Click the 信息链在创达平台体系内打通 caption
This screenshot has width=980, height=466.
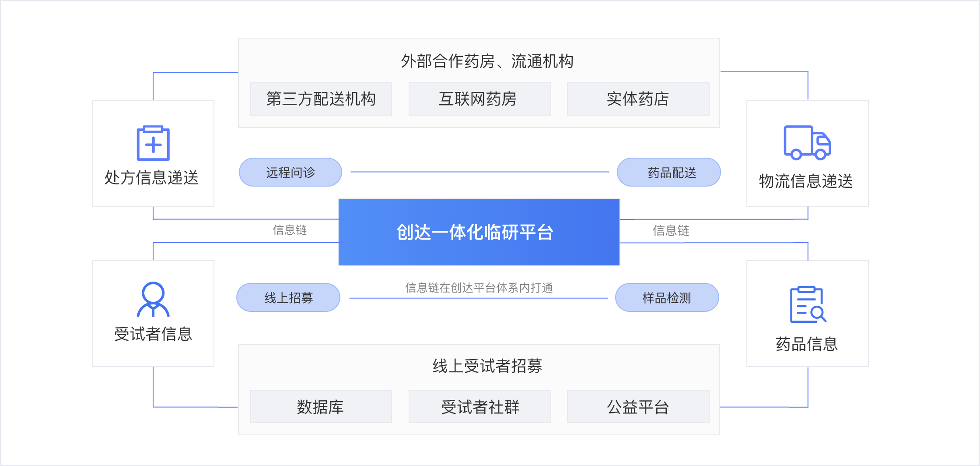(x=479, y=288)
